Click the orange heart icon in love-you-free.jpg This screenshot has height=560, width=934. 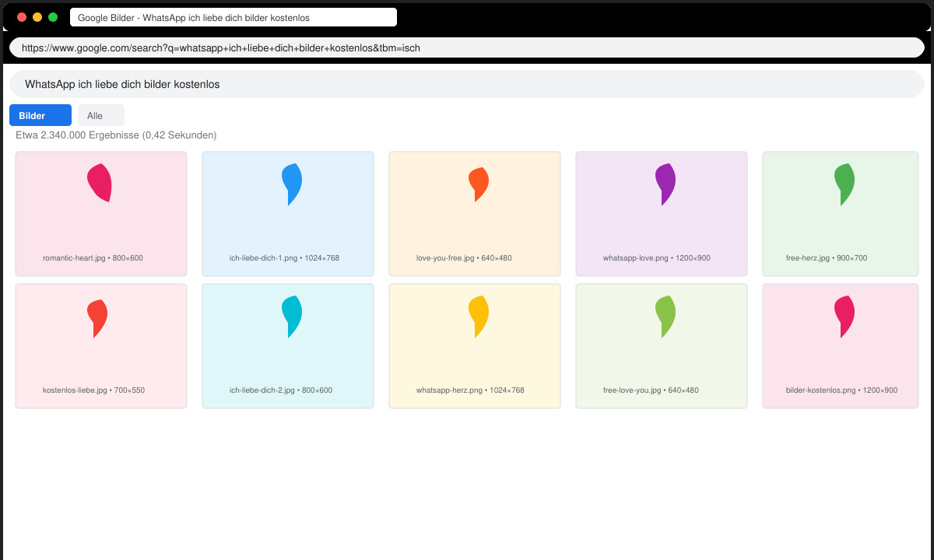(478, 184)
